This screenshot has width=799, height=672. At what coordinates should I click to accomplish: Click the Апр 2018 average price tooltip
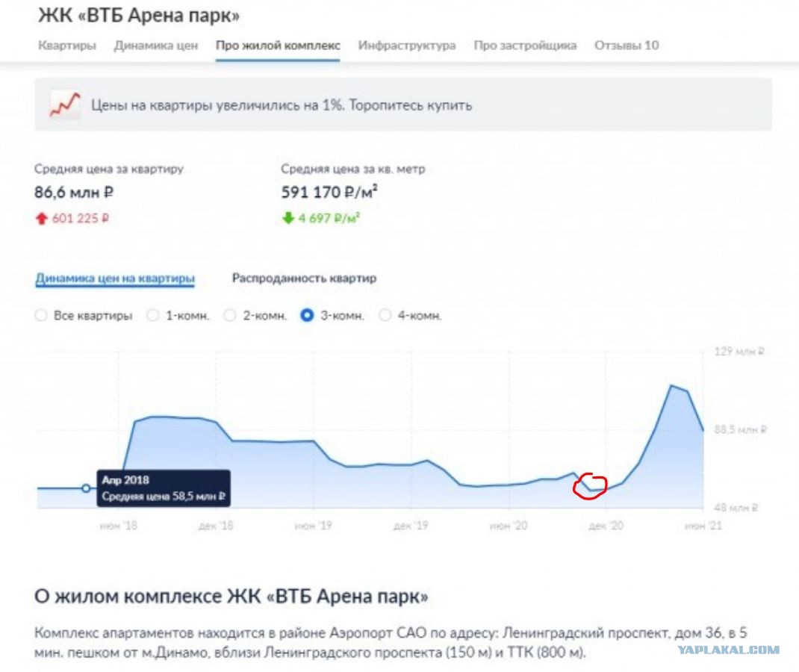(164, 488)
